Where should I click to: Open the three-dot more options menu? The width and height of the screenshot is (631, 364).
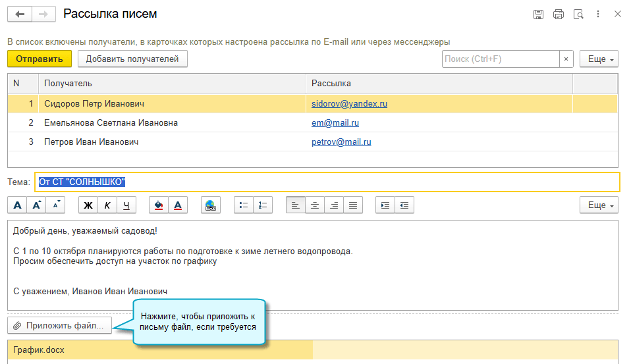(598, 14)
